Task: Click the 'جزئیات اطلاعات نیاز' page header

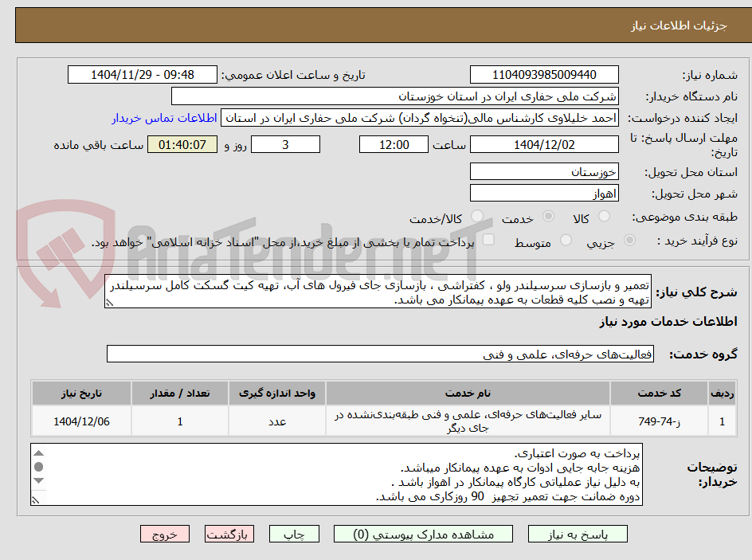Action: (678, 25)
